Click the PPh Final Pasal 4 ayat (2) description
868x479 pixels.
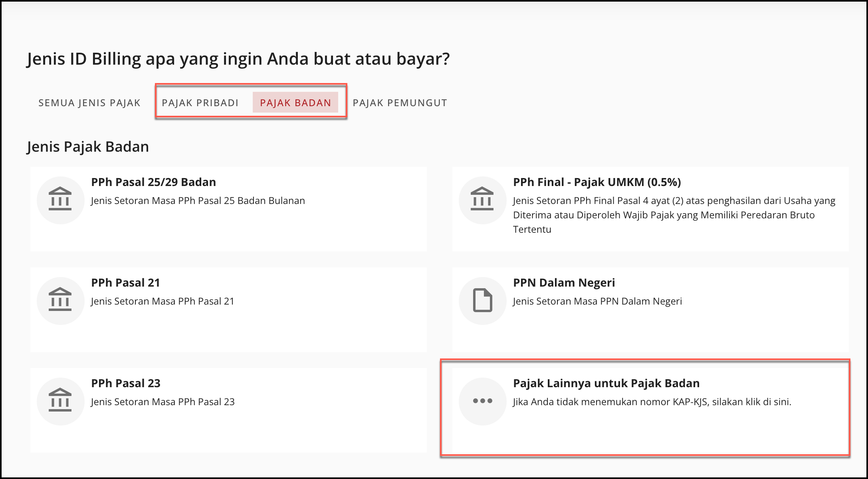(664, 215)
